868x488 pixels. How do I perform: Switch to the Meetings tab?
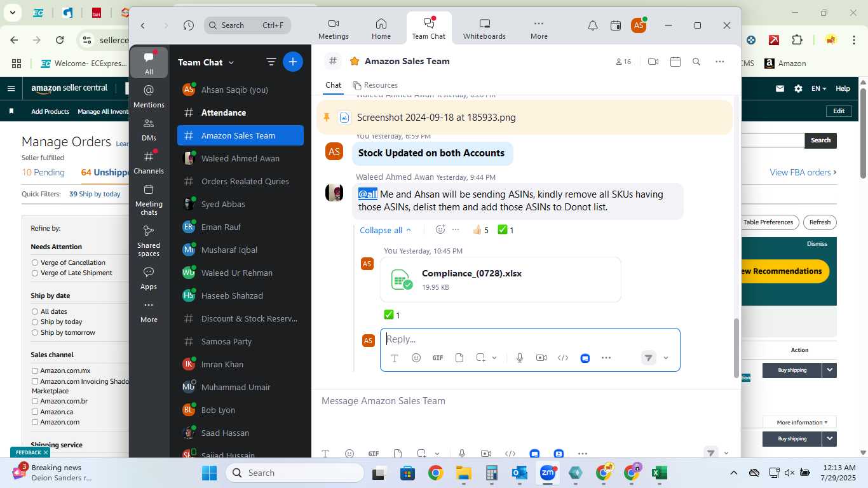pyautogui.click(x=334, y=29)
